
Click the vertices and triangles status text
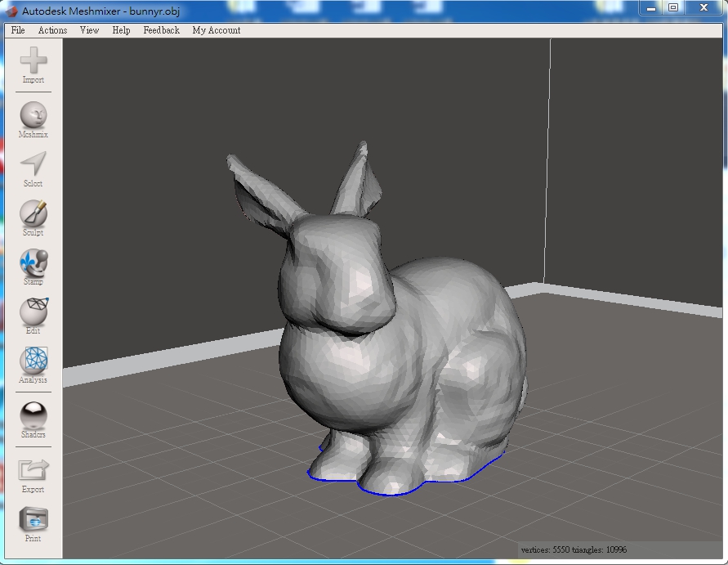(574, 549)
